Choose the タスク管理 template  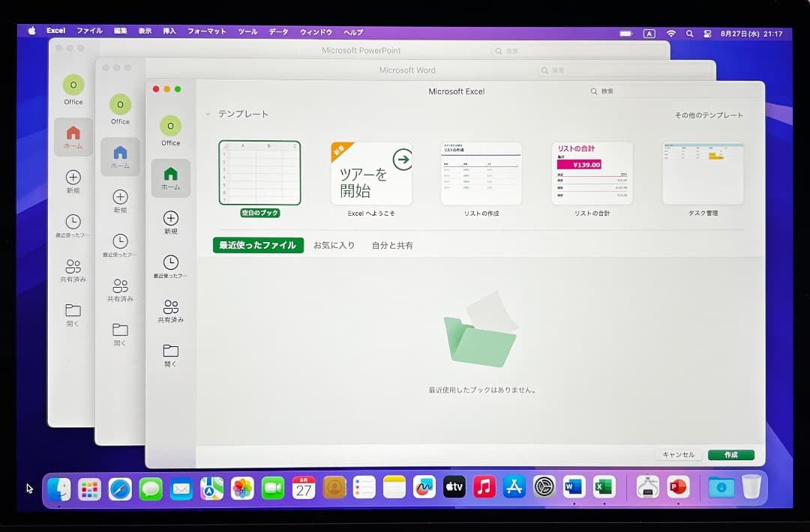(702, 172)
